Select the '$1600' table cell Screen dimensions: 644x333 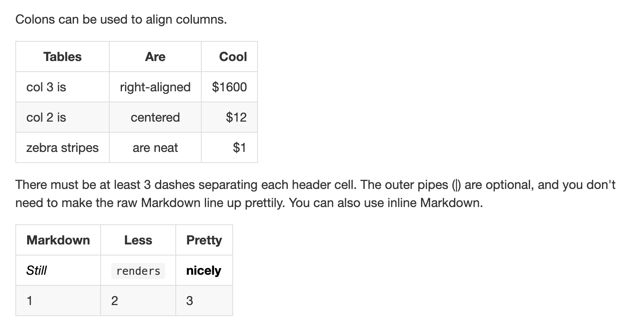(x=230, y=87)
